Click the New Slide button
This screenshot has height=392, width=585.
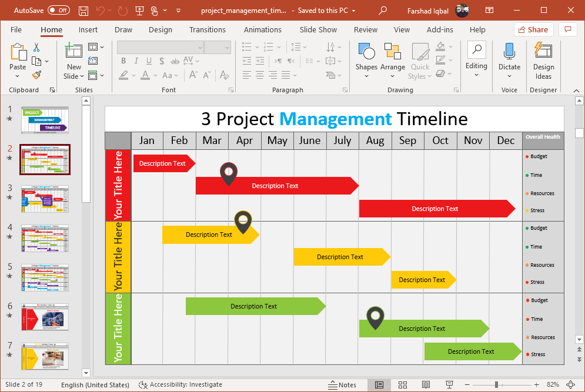[73, 59]
